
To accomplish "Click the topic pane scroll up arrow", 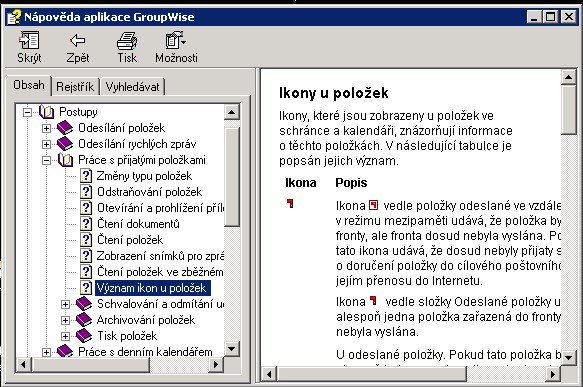I will pos(568,77).
